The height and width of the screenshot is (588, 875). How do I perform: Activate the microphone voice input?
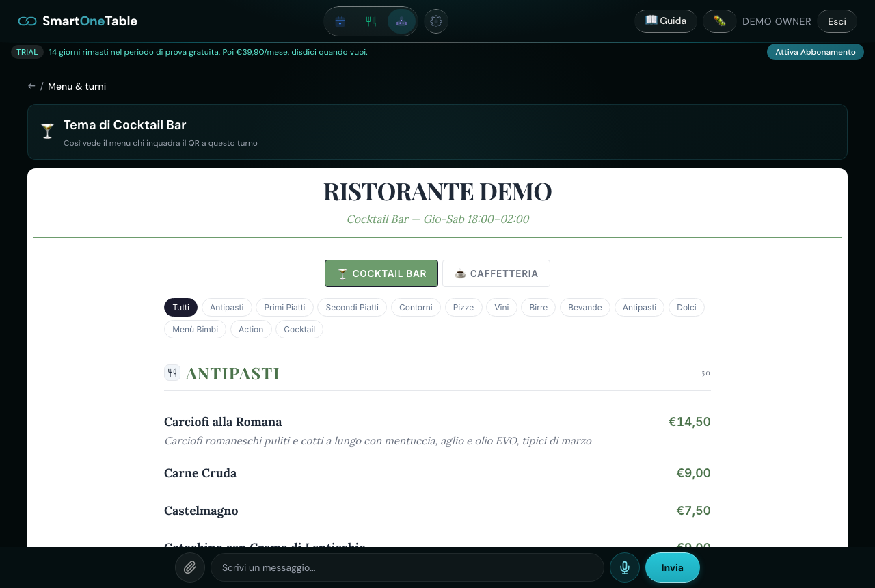(625, 567)
